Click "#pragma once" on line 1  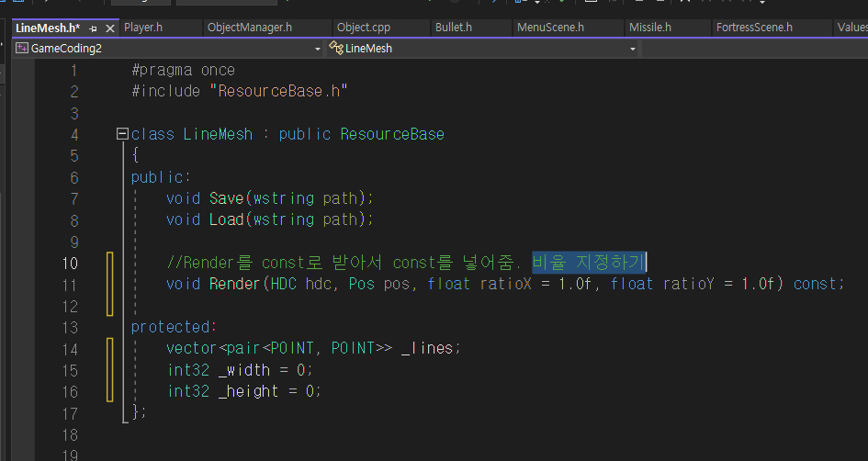(183, 71)
